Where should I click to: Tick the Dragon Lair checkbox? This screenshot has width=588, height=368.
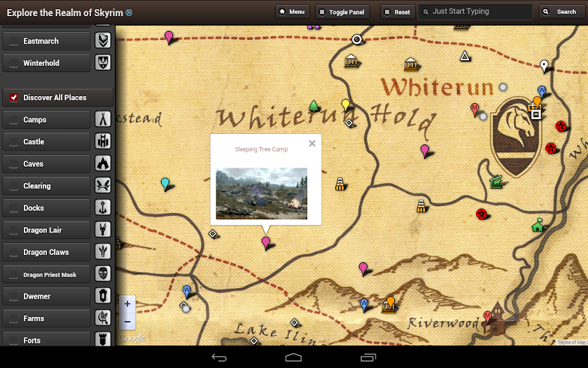coord(13,230)
